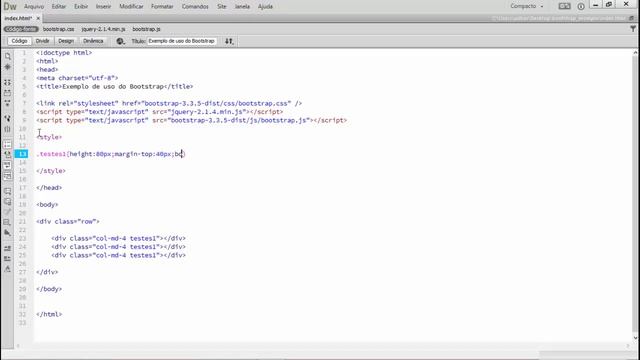Open the Exibir menu
The image size is (640, 360).
point(81,7)
